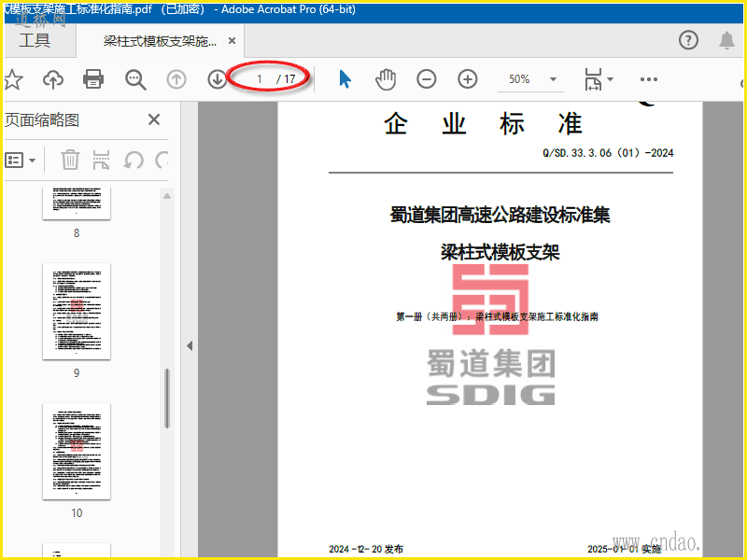The height and width of the screenshot is (560, 747).
Task: Open the more tools ellipsis menu
Action: [649, 79]
